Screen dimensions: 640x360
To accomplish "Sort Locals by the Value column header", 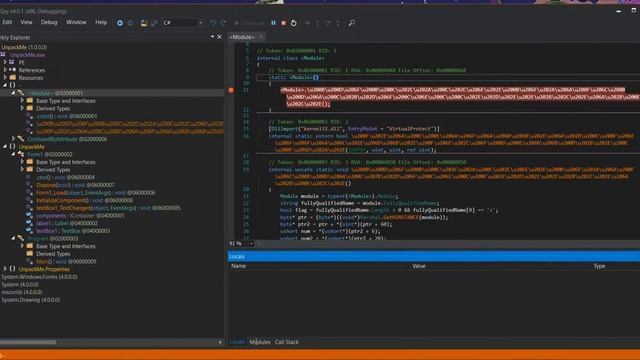I will pos(419,266).
